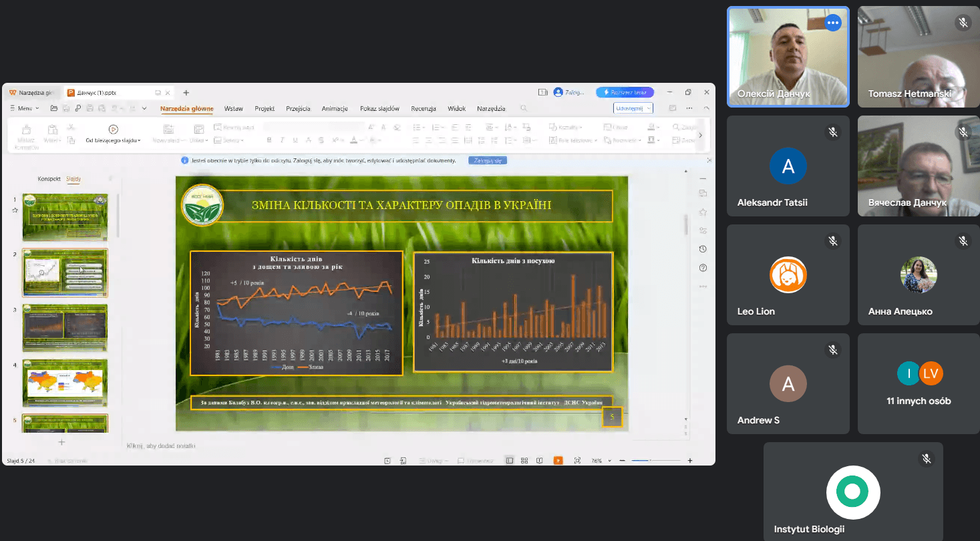Open the Widok ribbon tab
980x541 pixels.
[457, 108]
